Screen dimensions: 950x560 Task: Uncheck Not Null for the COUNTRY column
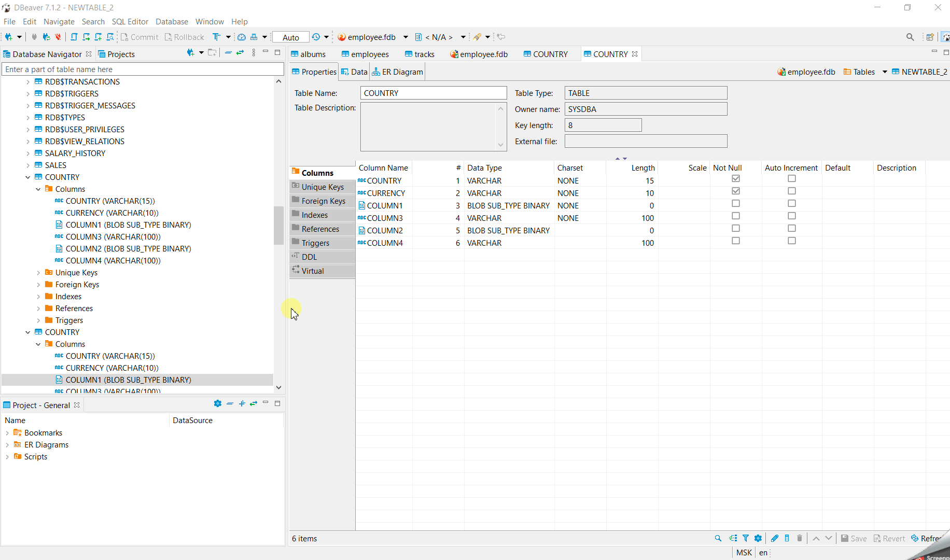tap(736, 179)
